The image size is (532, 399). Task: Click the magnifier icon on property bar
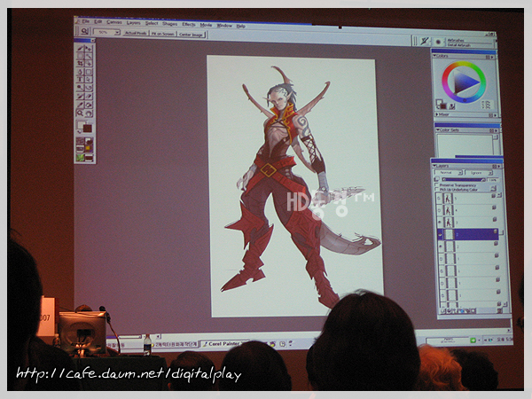pos(84,32)
